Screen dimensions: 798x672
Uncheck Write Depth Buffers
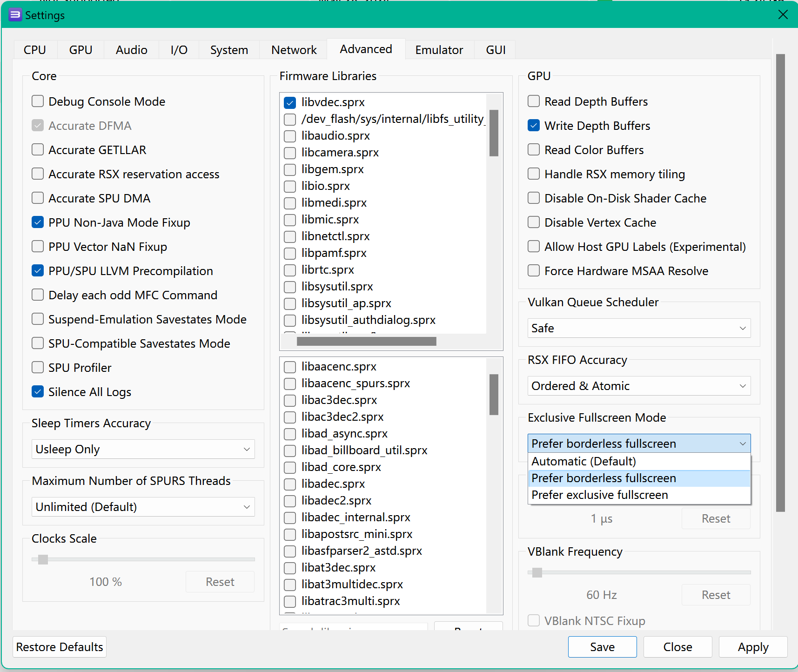(x=534, y=126)
